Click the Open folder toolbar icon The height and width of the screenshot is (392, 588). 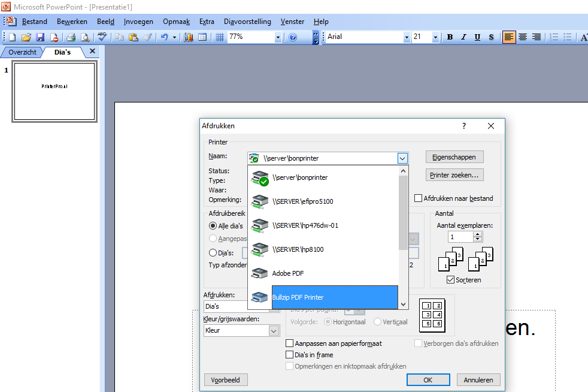tap(26, 37)
